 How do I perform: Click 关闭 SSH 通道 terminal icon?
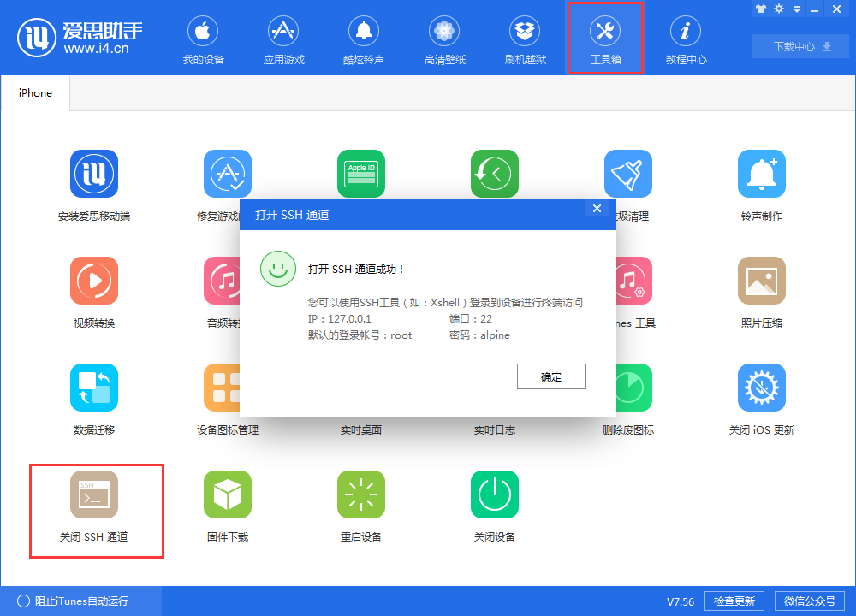(x=94, y=495)
